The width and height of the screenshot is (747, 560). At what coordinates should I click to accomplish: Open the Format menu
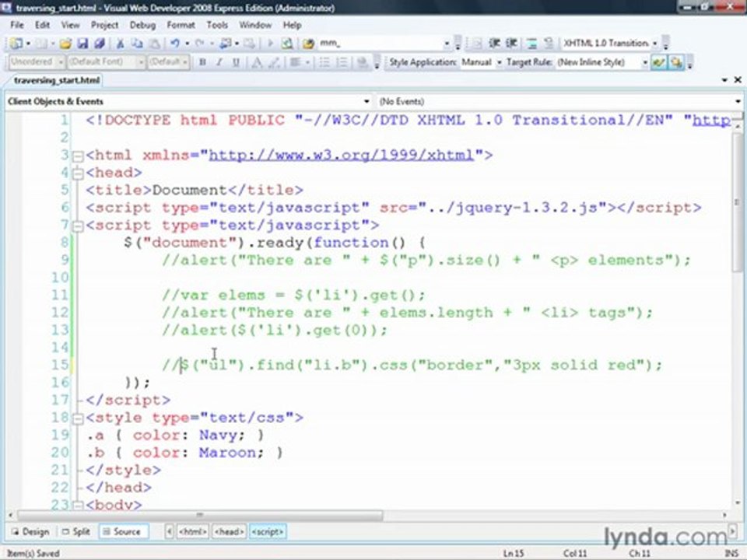181,25
